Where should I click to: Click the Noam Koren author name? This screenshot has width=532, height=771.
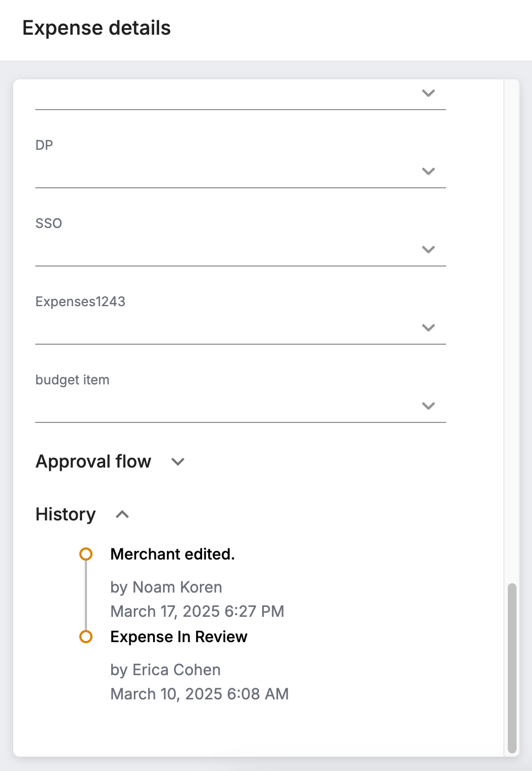click(177, 587)
